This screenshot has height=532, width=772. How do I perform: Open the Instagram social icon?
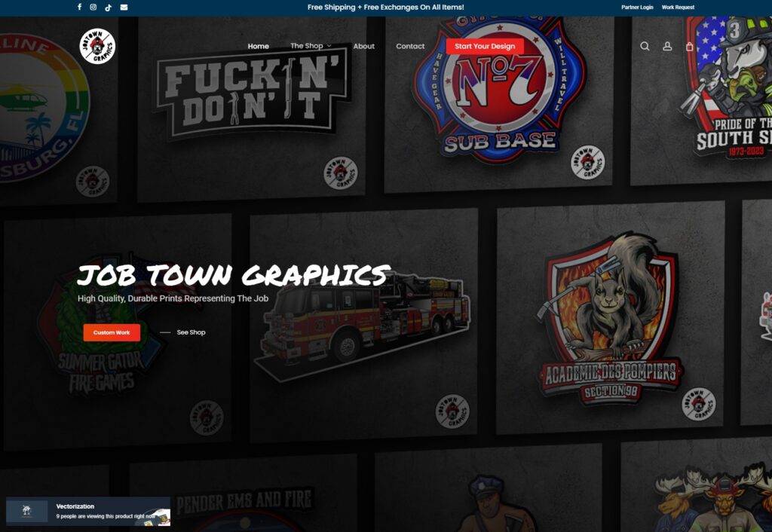pos(93,8)
